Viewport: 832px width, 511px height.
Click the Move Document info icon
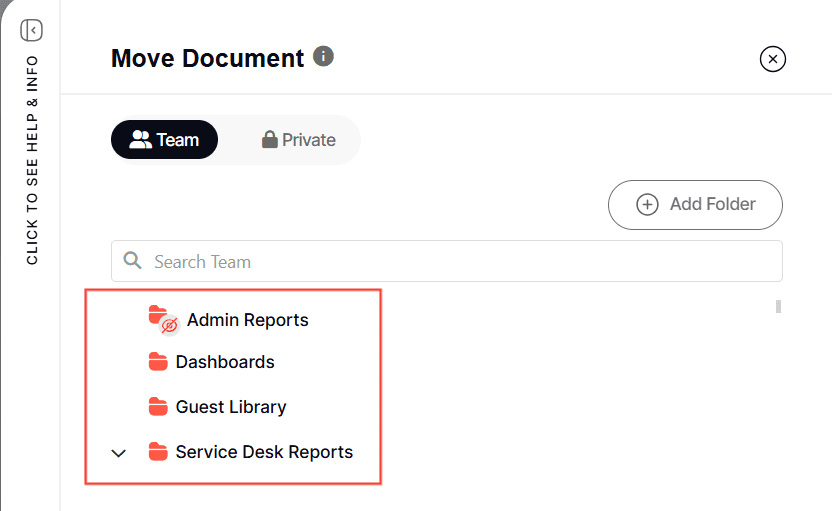tap(323, 56)
